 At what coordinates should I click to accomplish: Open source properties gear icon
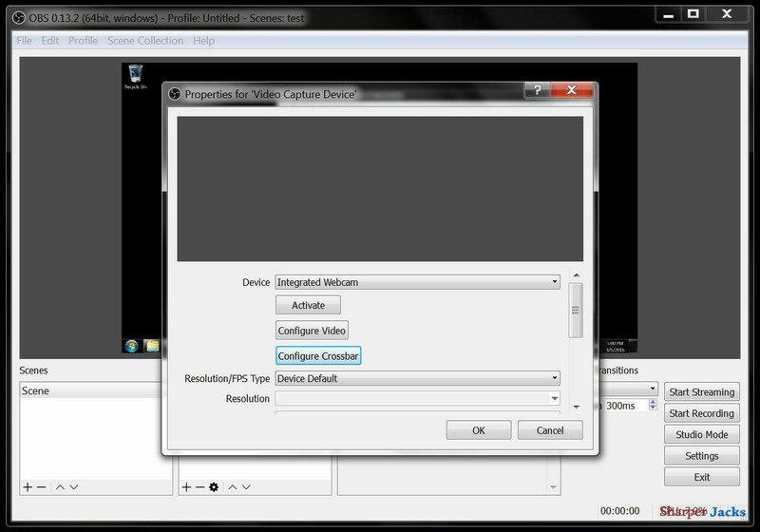[214, 487]
